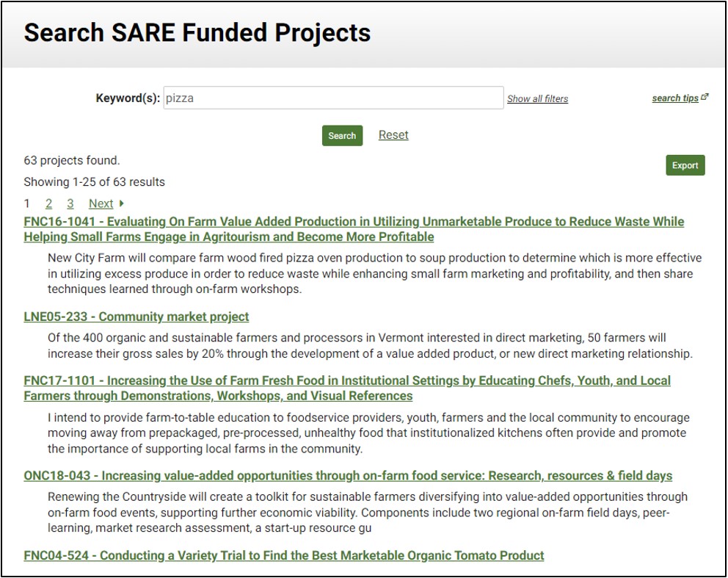Open ONC18-043 on-farm food service project
The image size is (728, 578).
pyautogui.click(x=347, y=476)
